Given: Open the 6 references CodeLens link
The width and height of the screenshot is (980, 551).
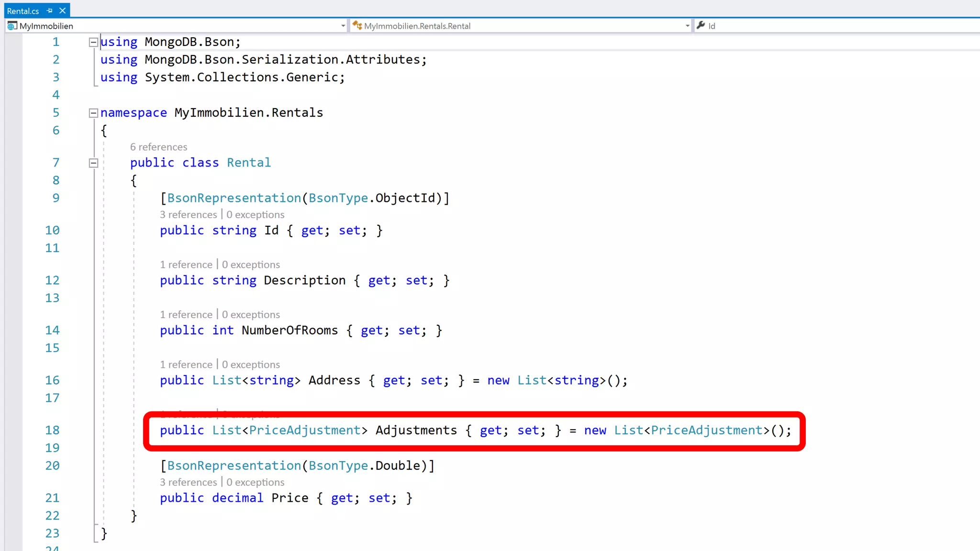Looking at the screenshot, I should point(158,147).
